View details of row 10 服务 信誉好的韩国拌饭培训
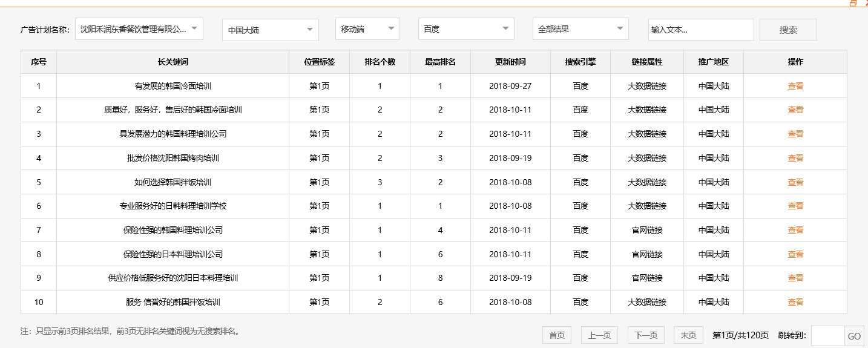868x348 pixels. pyautogui.click(x=795, y=302)
